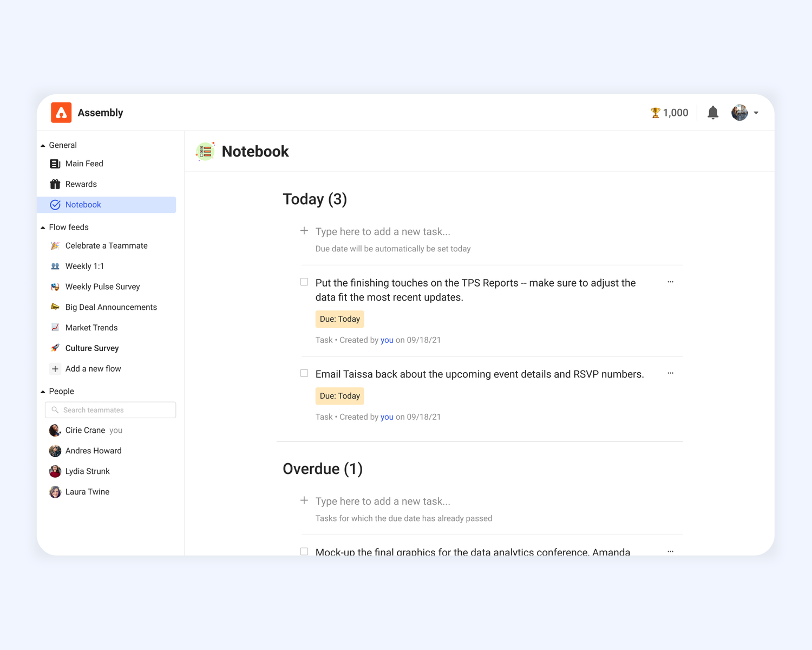
Task: Open the profile avatar dropdown arrow
Action: (757, 113)
